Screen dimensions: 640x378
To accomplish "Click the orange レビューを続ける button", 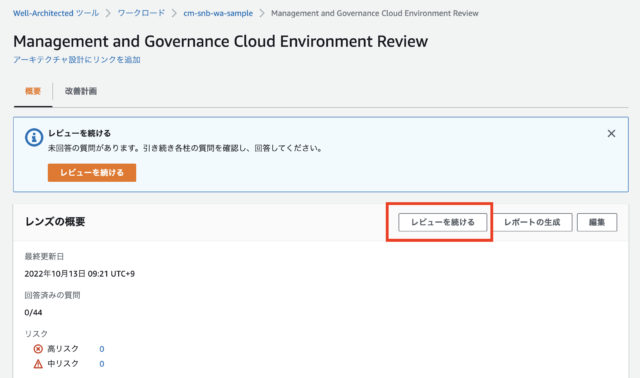I will [92, 173].
